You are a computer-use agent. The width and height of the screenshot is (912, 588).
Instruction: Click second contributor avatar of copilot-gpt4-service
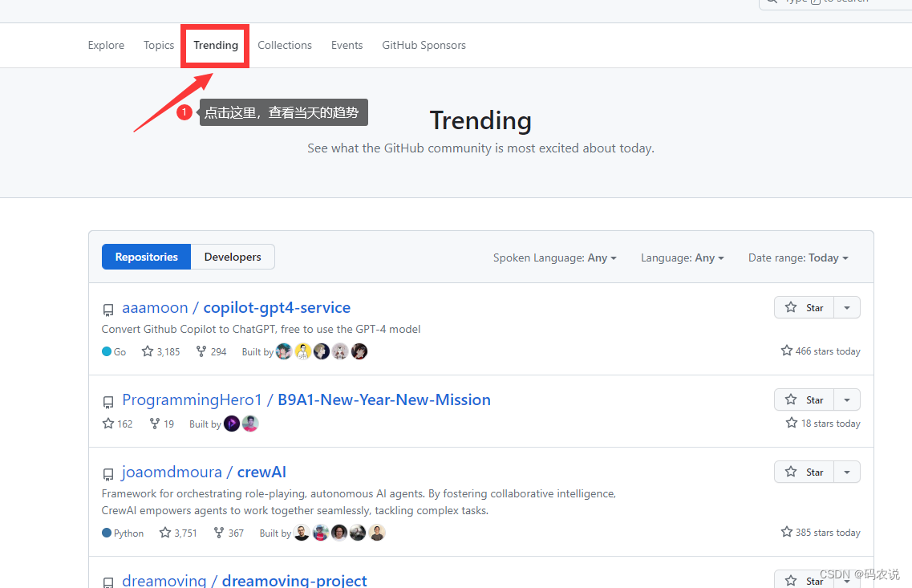point(303,351)
